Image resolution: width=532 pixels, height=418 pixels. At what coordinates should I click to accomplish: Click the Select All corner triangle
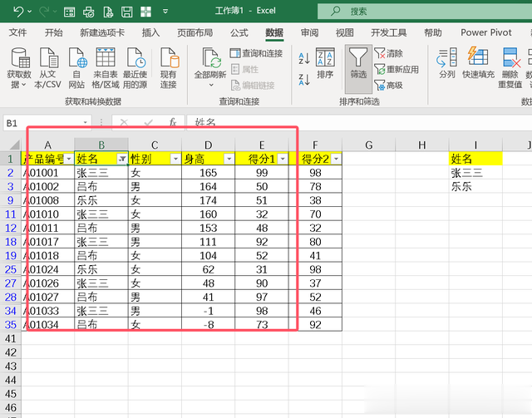[15, 145]
